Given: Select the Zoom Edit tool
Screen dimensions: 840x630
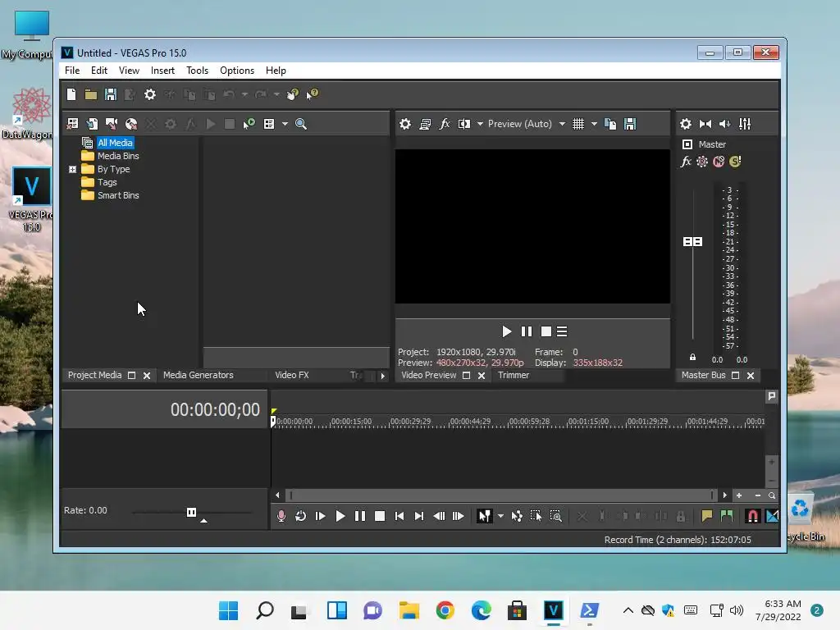Looking at the screenshot, I should click(x=555, y=516).
